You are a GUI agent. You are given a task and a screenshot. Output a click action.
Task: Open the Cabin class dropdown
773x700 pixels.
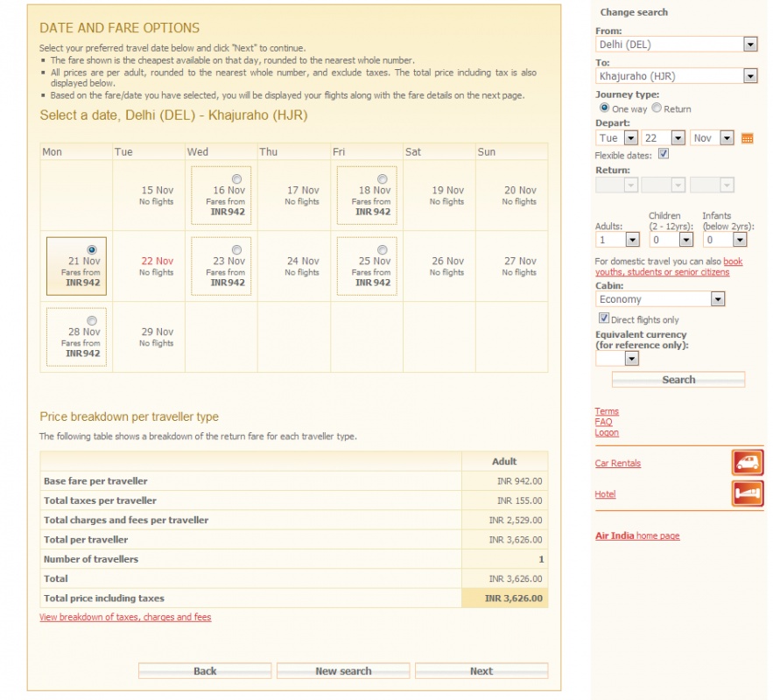(x=717, y=299)
